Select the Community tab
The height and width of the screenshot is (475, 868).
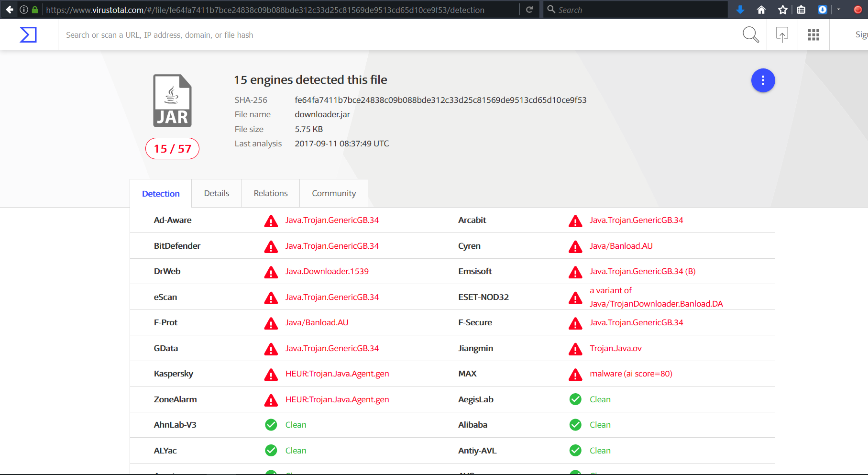pyautogui.click(x=333, y=193)
